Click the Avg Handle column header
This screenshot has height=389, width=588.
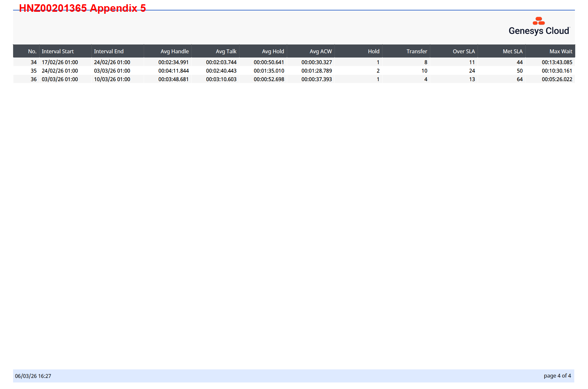point(174,51)
